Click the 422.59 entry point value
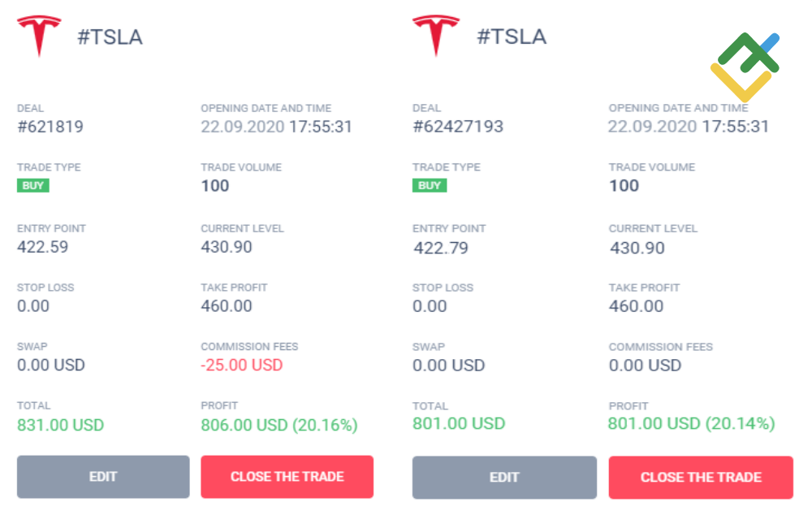 pos(43,247)
